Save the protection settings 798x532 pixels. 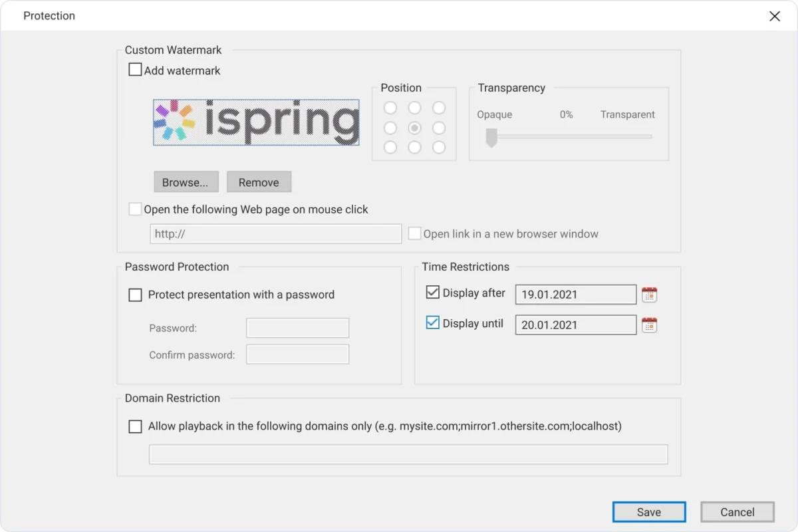click(649, 512)
